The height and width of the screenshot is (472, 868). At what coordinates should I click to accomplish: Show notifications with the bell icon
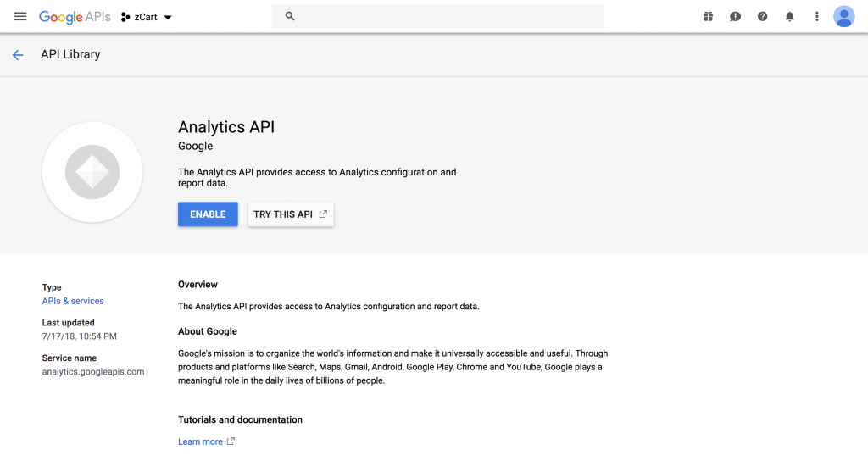tap(789, 17)
